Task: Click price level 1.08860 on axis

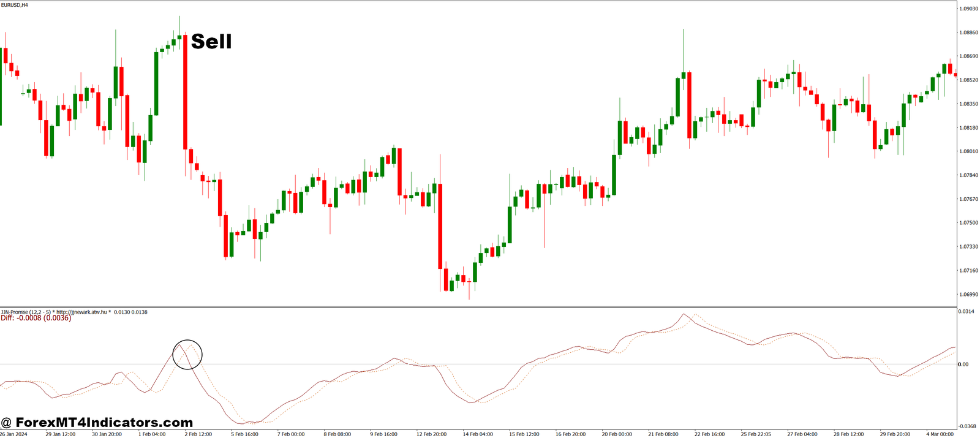Action: click(x=968, y=32)
